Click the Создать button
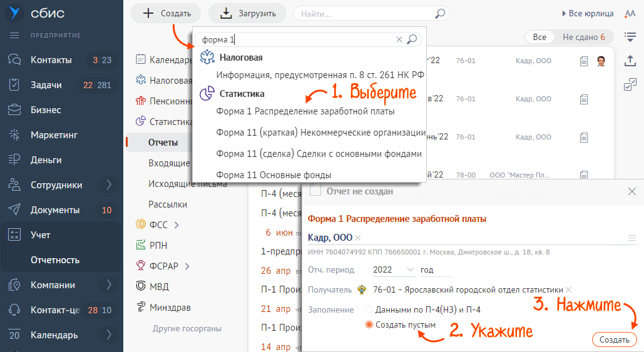 pyautogui.click(x=166, y=14)
